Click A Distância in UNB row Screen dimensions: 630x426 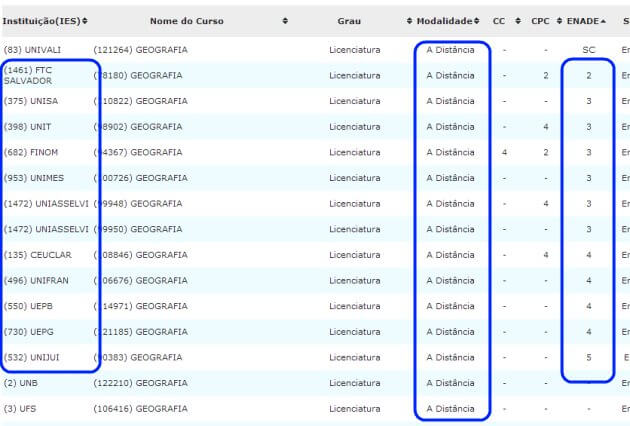point(450,383)
